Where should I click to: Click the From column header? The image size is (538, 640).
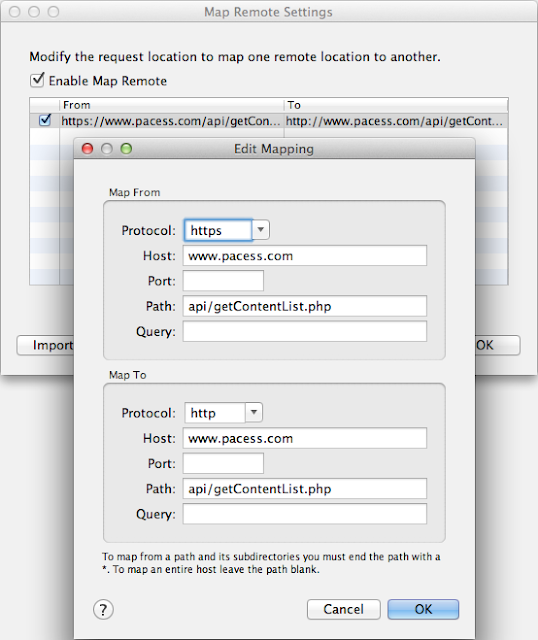171,105
